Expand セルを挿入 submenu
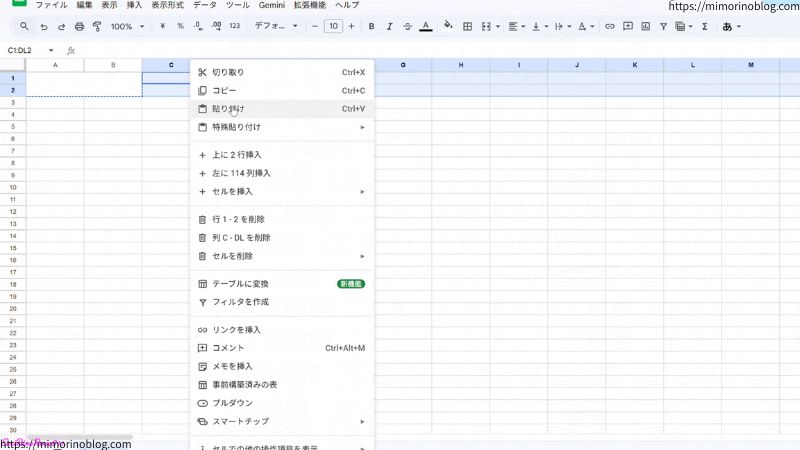This screenshot has width=800, height=450. [282, 191]
